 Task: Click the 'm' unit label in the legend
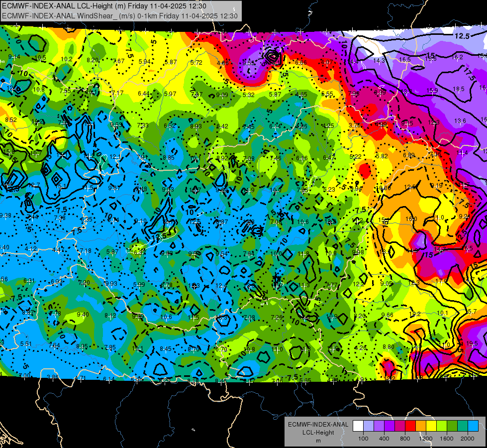(x=318, y=441)
